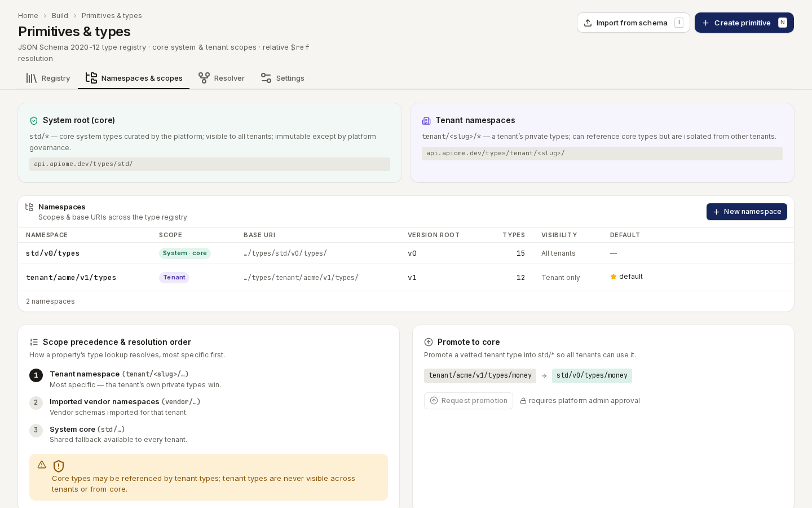Click the shield alert icon in banner
This screenshot has height=508, width=812.
(59, 466)
